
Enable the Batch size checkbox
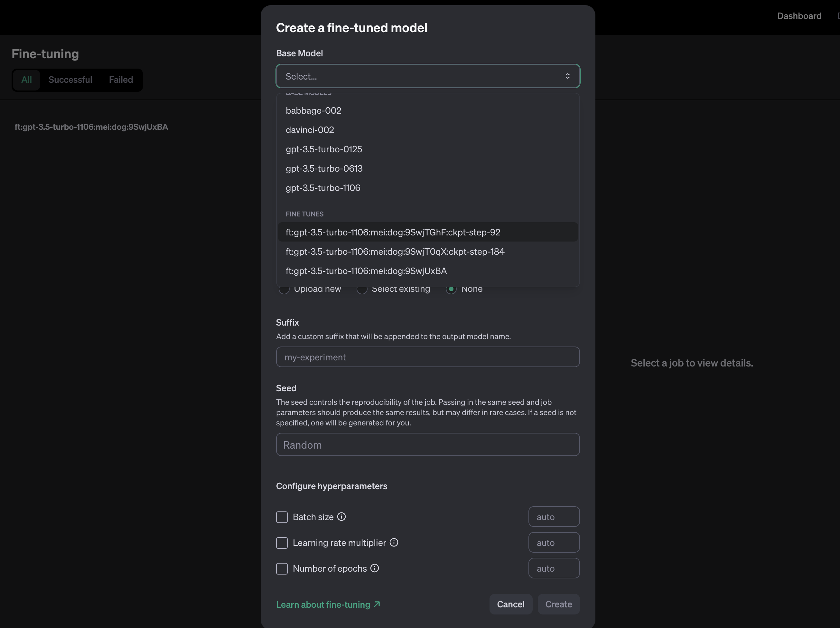pos(282,517)
